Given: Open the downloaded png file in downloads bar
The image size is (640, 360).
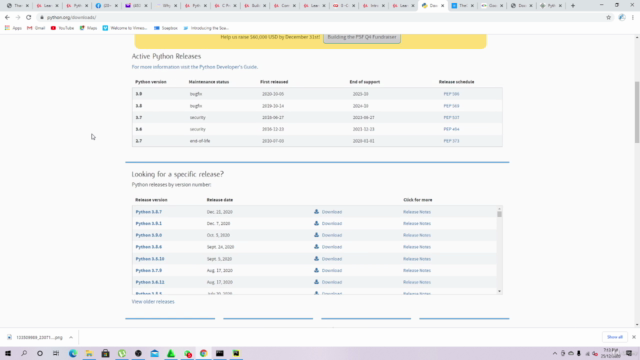Looking at the screenshot, I should click(x=36, y=338).
